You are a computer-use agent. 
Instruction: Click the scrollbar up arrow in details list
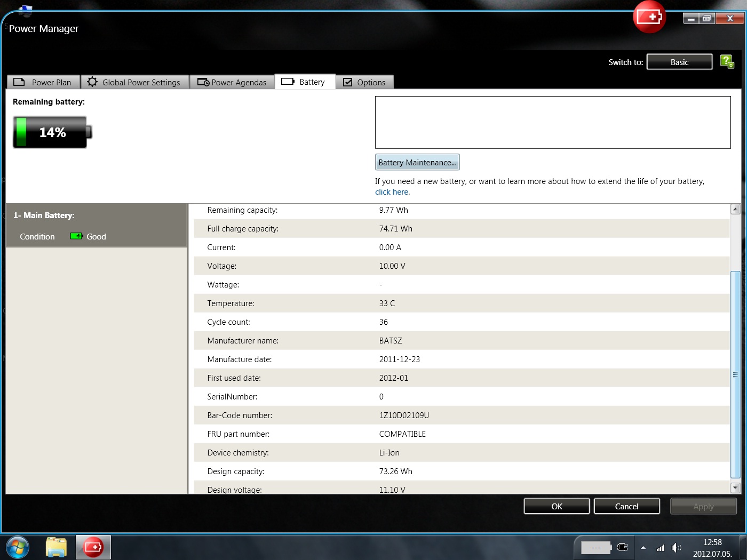pyautogui.click(x=735, y=209)
